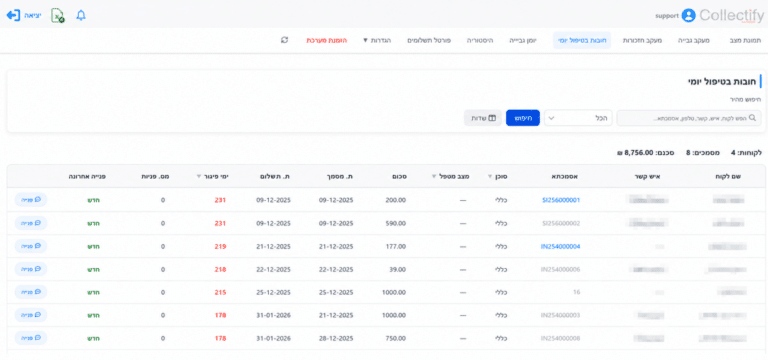This screenshot has width=768, height=360.
Task: Open document link IN254000004
Action: (561, 246)
